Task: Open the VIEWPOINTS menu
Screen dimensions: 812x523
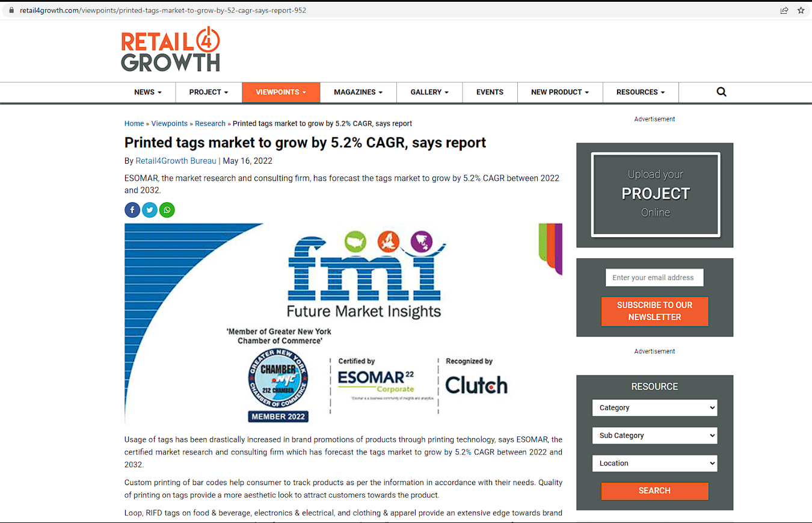Action: tap(281, 92)
